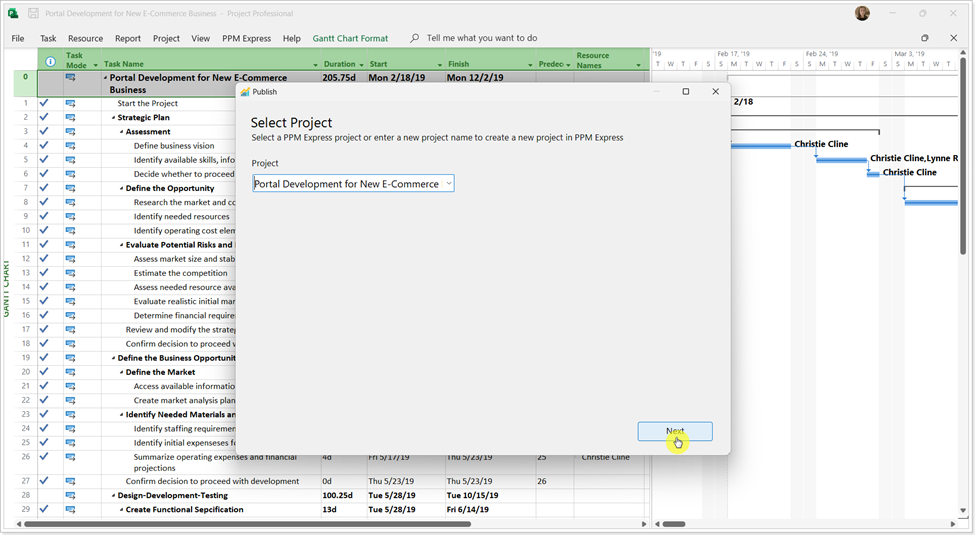Open the PPM Express ribbon tab
The image size is (975, 535).
tap(246, 38)
